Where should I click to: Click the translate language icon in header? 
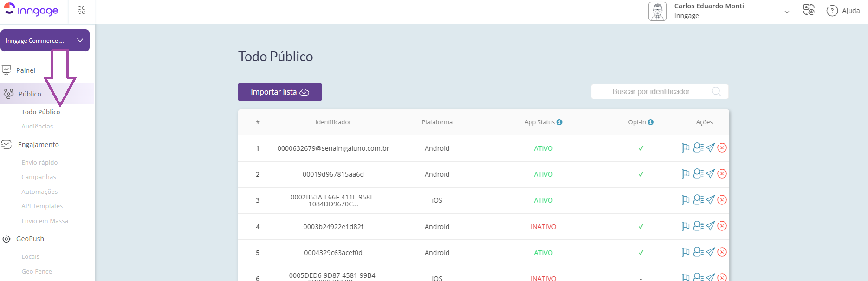pyautogui.click(x=809, y=10)
